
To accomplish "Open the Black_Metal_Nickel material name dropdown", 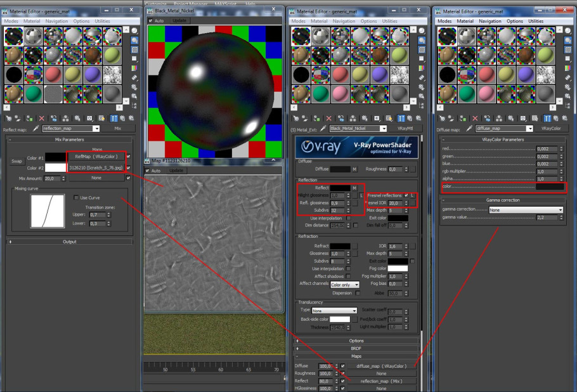I will (x=383, y=129).
